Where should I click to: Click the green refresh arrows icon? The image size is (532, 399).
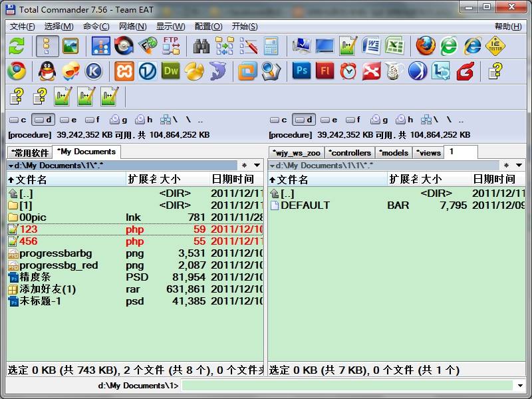[x=16, y=46]
